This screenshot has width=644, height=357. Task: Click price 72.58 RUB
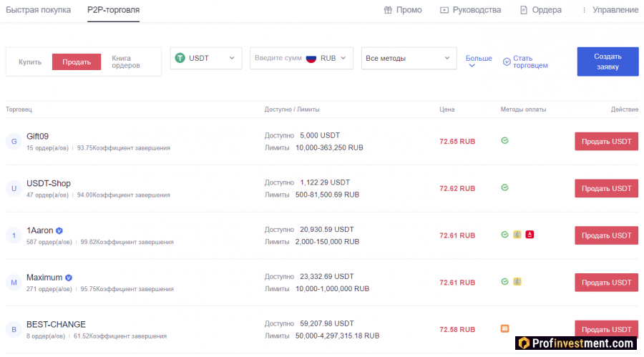pyautogui.click(x=457, y=330)
